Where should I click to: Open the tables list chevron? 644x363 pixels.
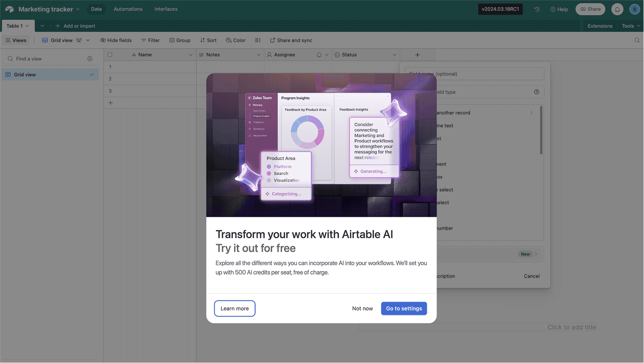click(x=42, y=26)
